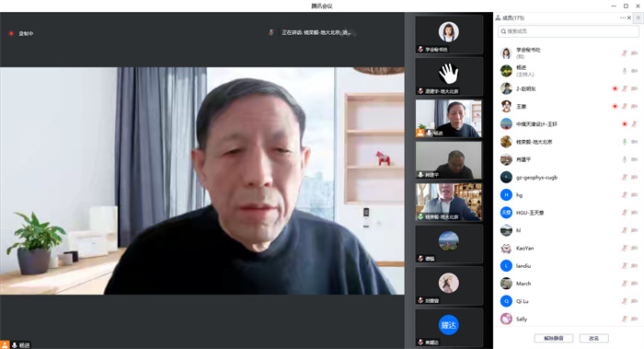The height and width of the screenshot is (349, 644).
Task: Click the 搜索成员 search field
Action: point(569,31)
